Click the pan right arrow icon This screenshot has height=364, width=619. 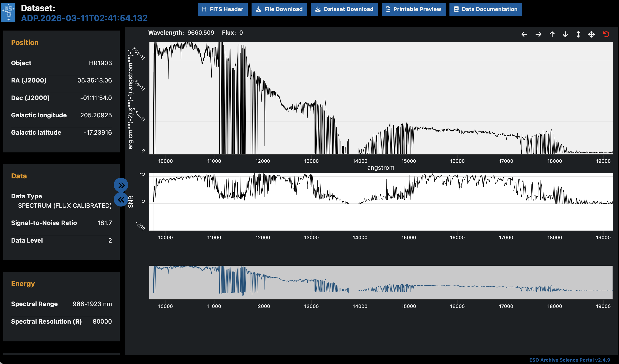[x=538, y=34]
